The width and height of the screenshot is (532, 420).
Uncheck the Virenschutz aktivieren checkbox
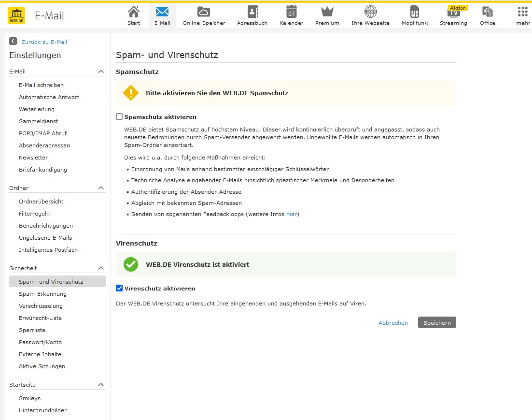click(119, 288)
